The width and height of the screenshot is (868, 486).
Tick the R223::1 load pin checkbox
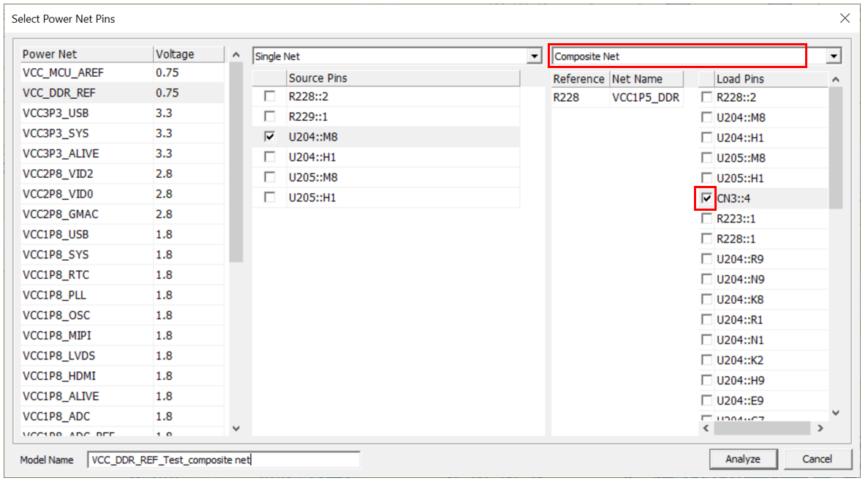click(706, 219)
